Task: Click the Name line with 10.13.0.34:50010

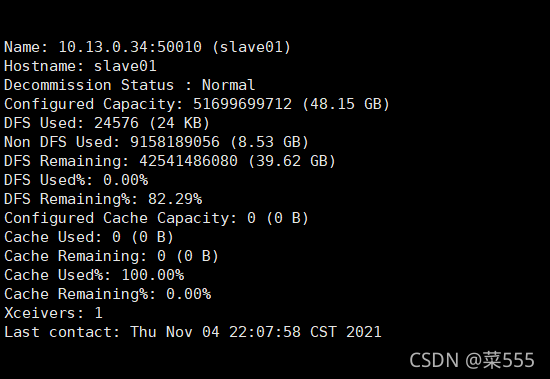Action: [147, 47]
